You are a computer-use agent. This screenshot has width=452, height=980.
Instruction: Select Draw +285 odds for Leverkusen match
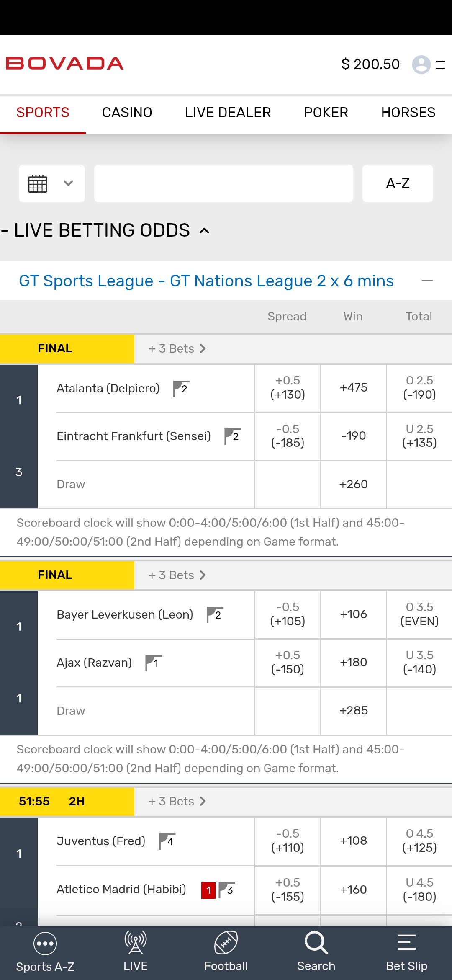pos(354,711)
